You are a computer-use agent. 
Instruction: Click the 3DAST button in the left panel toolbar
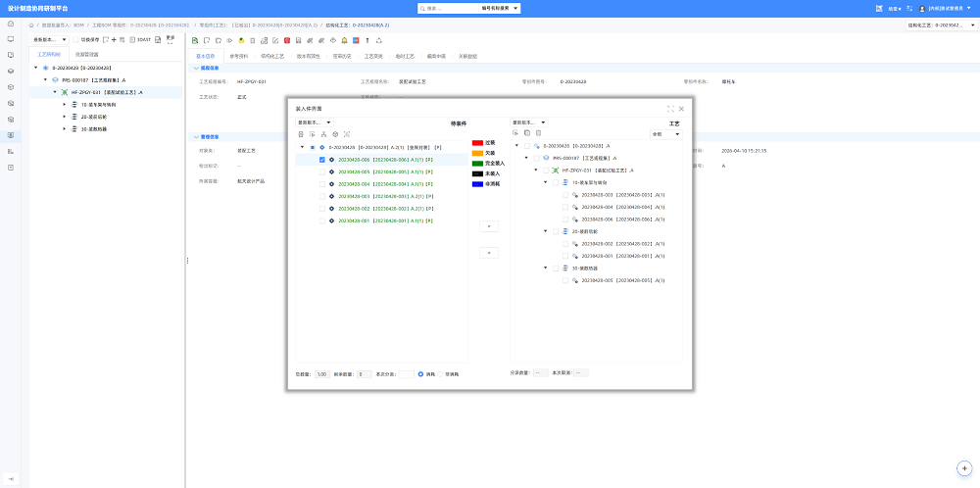[140, 39]
